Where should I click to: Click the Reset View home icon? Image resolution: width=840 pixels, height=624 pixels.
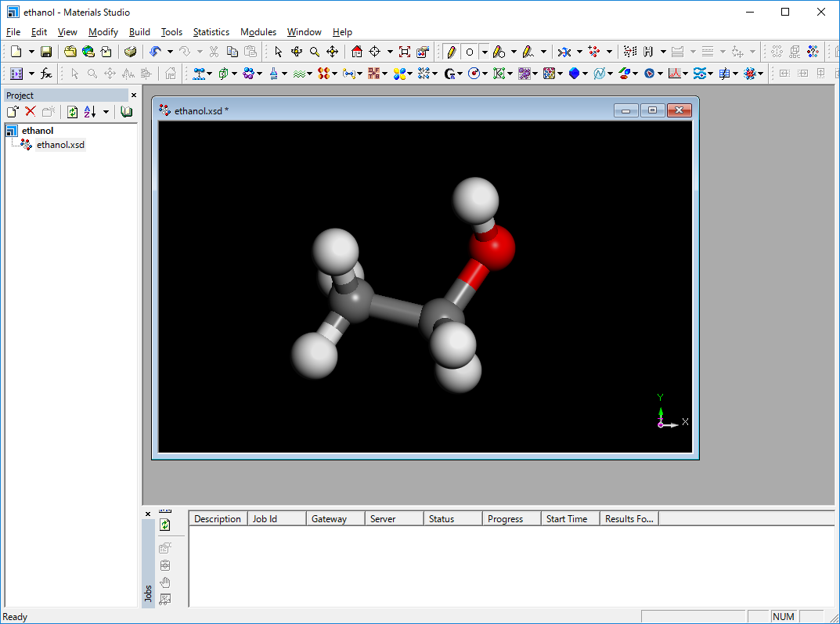pyautogui.click(x=357, y=52)
